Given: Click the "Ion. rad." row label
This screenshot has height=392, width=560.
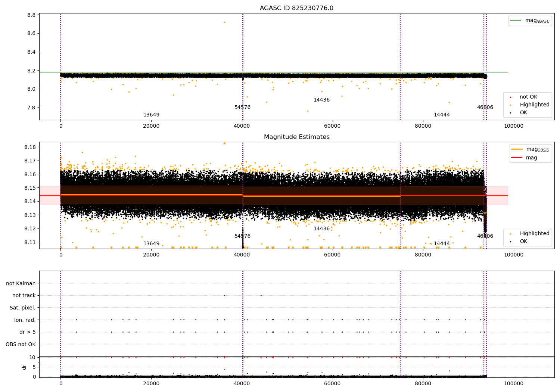Looking at the screenshot, I should click(25, 320).
